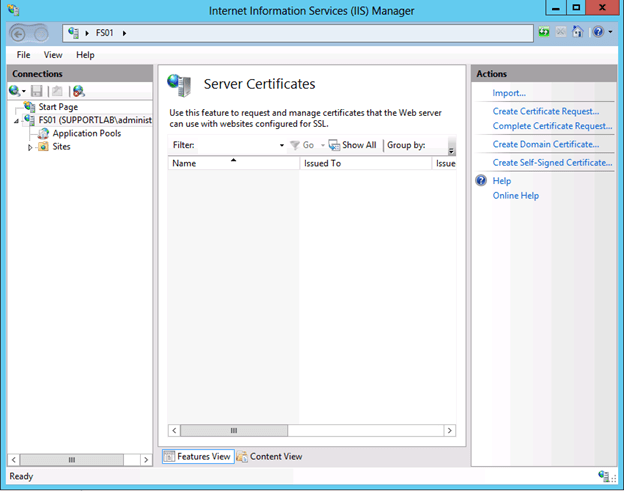Open the Filter dropdown arrow
Image resolution: width=624 pixels, height=491 pixels.
click(282, 145)
